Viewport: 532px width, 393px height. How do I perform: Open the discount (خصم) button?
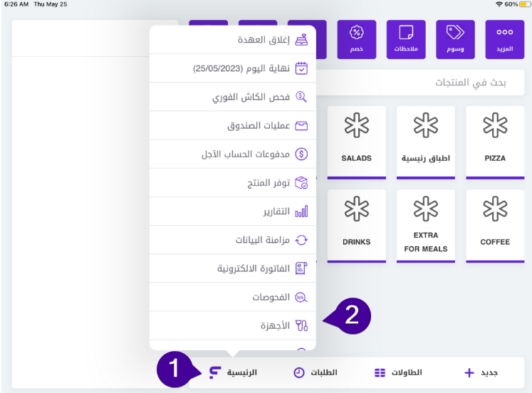click(357, 39)
